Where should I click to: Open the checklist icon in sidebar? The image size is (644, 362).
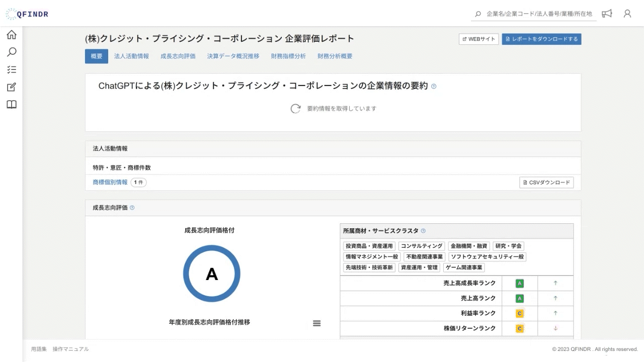(11, 69)
